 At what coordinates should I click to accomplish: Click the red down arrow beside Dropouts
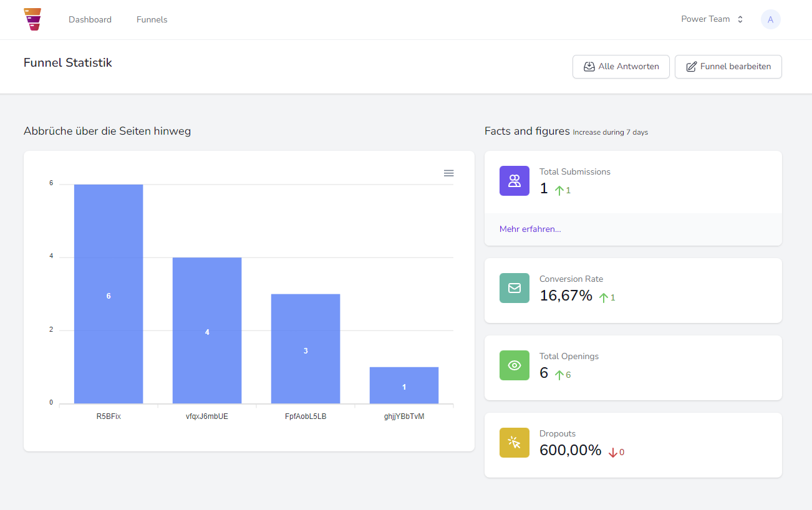coord(612,452)
